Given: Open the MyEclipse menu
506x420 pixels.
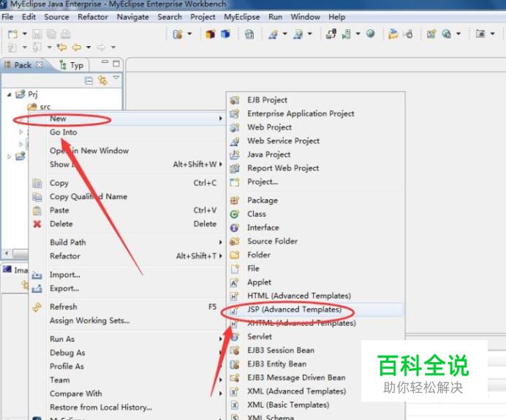Looking at the screenshot, I should pos(242,17).
